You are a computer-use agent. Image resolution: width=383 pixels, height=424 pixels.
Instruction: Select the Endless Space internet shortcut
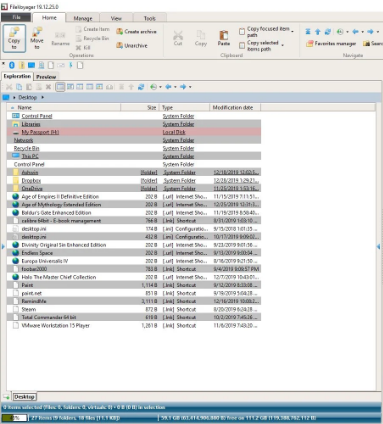point(134,253)
